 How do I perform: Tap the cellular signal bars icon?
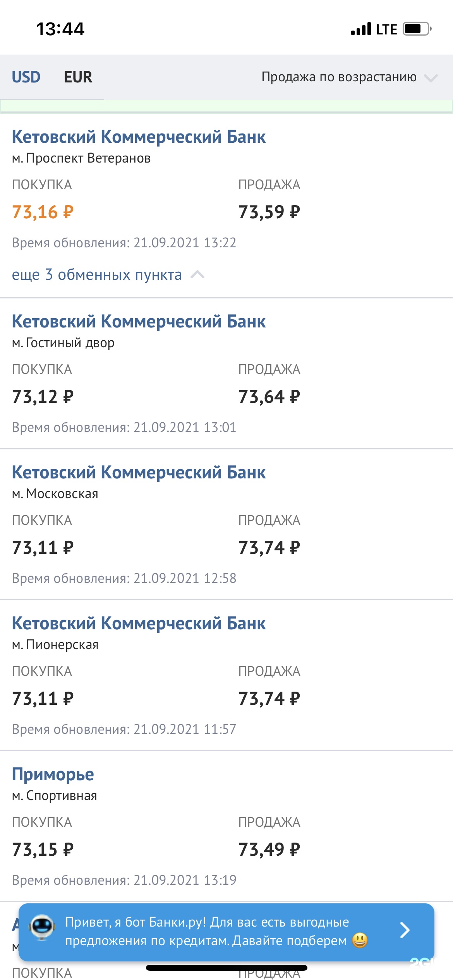tap(361, 29)
